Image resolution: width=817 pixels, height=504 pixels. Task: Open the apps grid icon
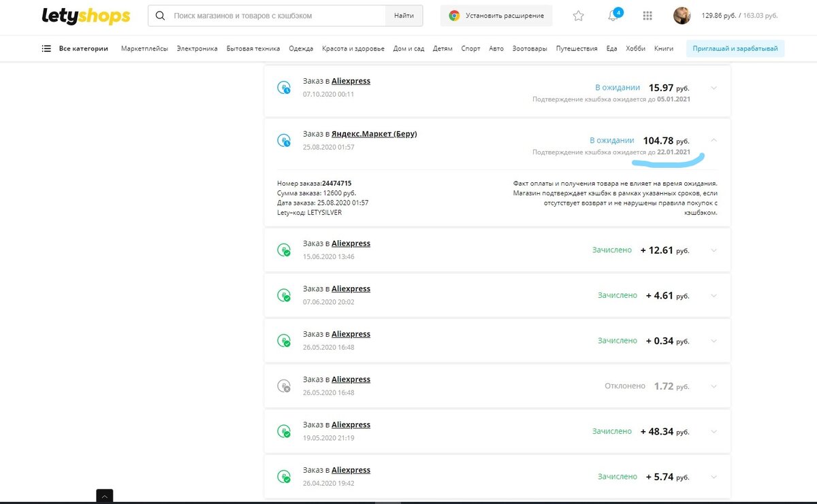(647, 16)
